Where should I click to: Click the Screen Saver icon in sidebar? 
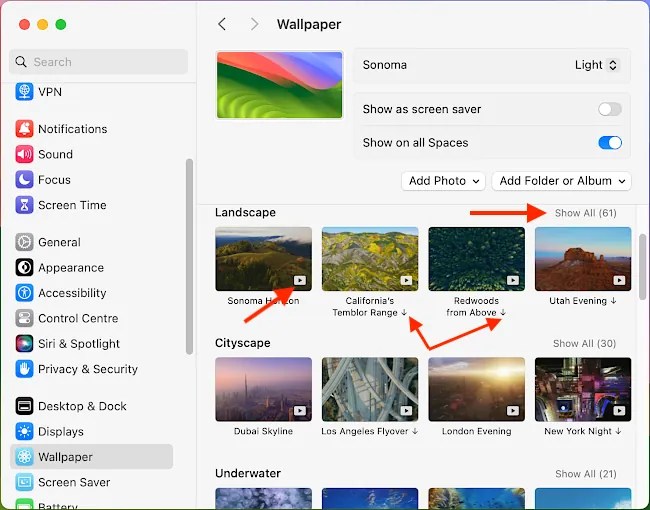pyautogui.click(x=24, y=482)
